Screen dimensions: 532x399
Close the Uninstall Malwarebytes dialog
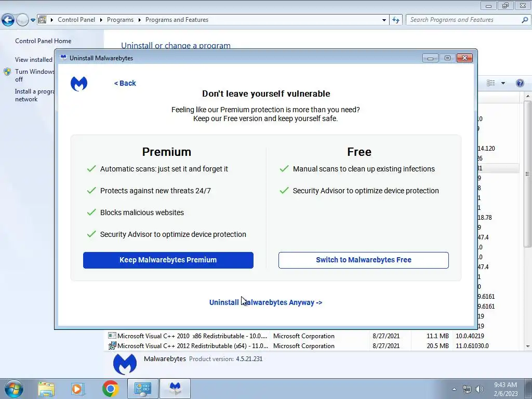coord(464,58)
